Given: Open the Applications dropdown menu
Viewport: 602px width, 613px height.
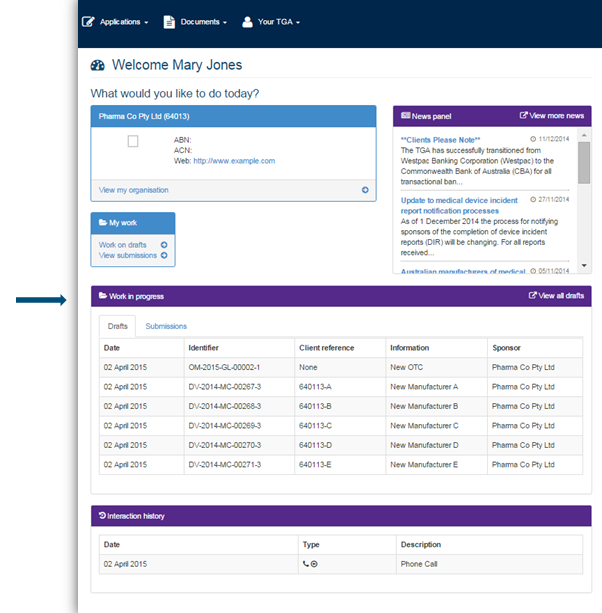Looking at the screenshot, I should click(124, 21).
